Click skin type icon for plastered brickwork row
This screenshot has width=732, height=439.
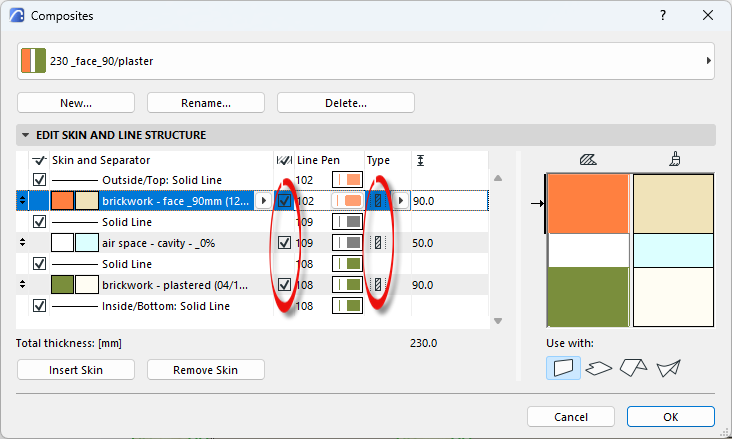click(x=378, y=284)
